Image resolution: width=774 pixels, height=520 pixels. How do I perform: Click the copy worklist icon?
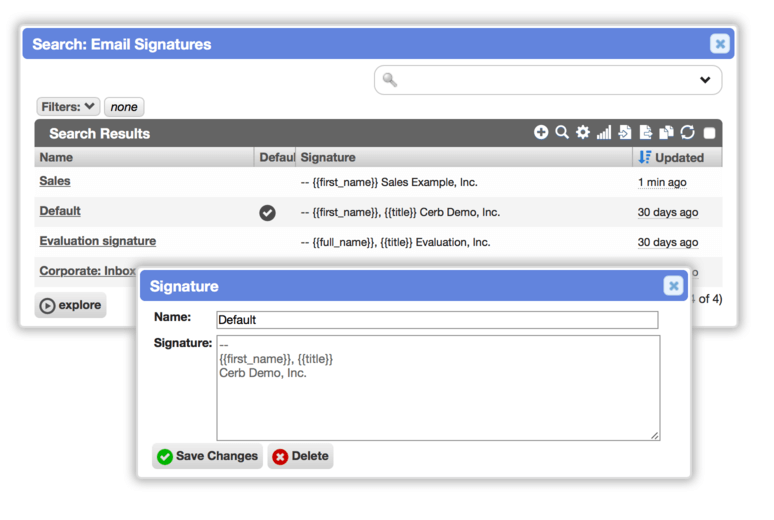coord(666,132)
